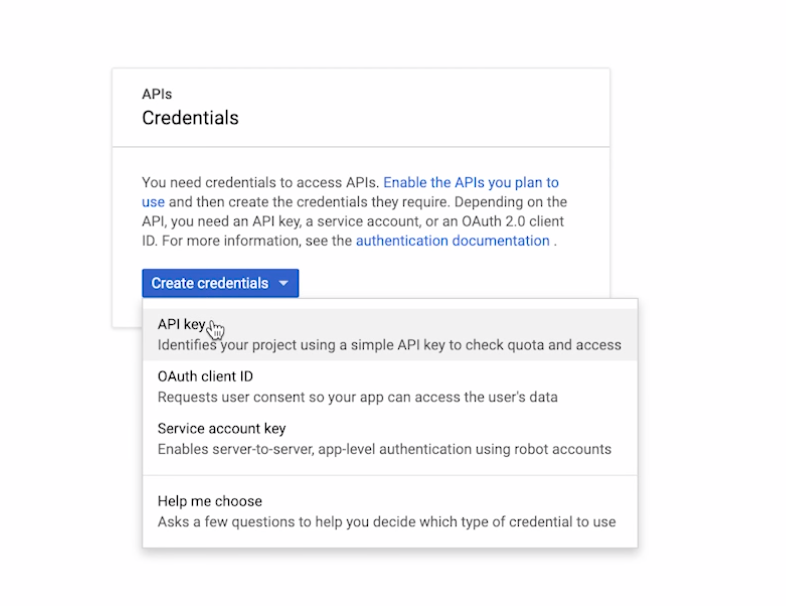Click 'Enables server-to-server' description text
The width and height of the screenshot is (786, 606).
384,449
